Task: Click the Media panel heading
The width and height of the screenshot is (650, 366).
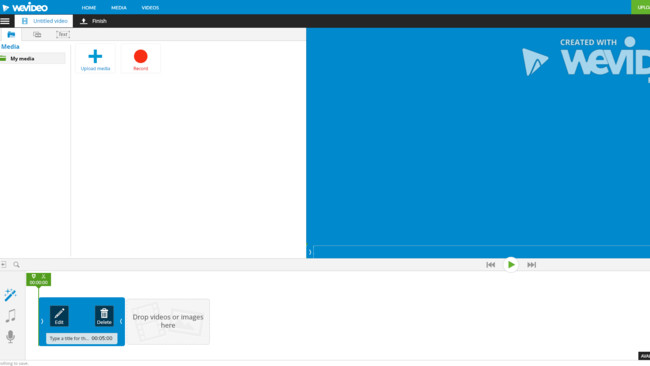Action: pos(10,46)
